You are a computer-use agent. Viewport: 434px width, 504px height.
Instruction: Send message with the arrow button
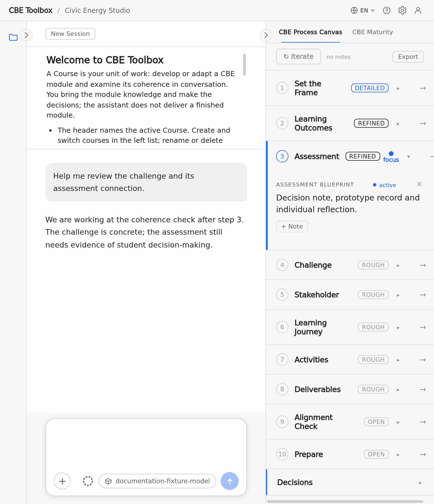[230, 481]
